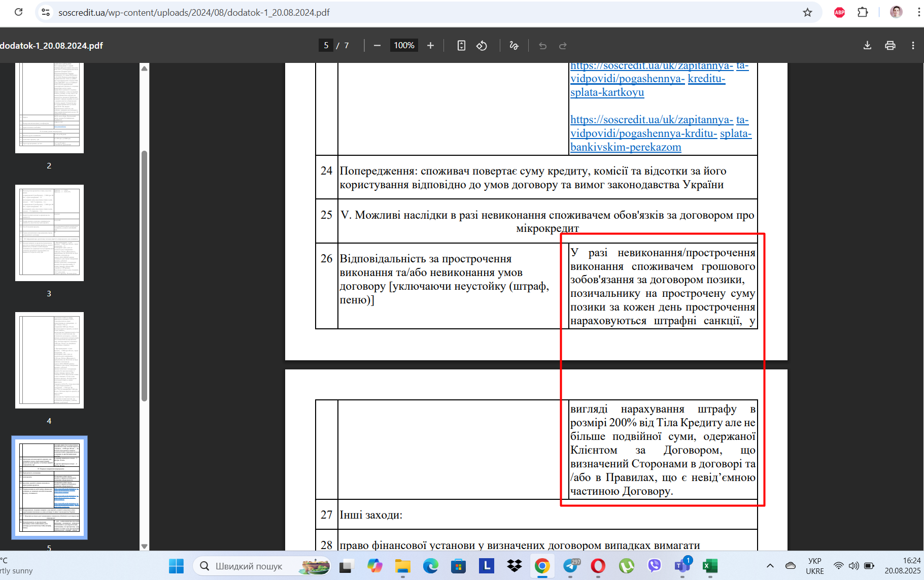Open the ABP extension icon
Screen dimensions: 924x580
tap(839, 12)
